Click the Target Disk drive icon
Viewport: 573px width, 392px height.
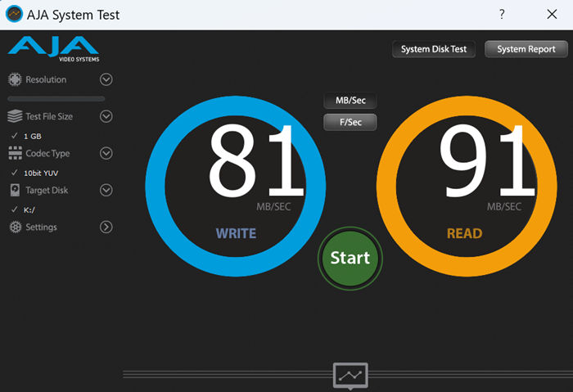15,190
